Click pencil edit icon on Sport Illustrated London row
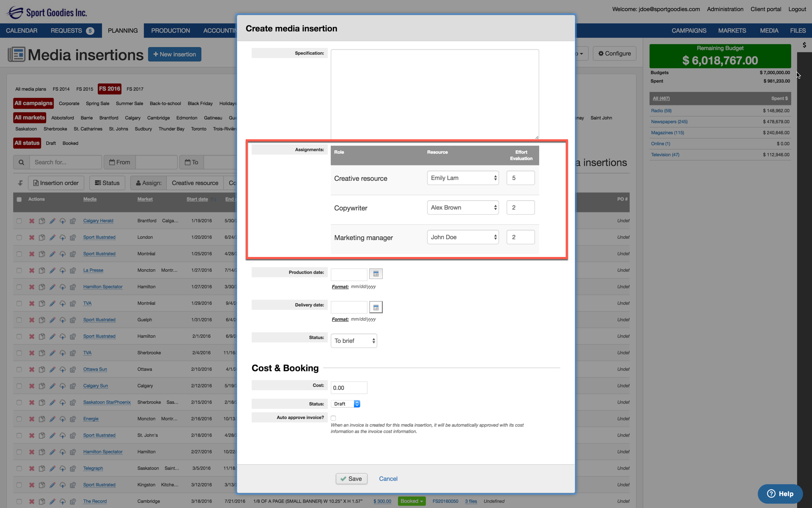 pyautogui.click(x=52, y=237)
